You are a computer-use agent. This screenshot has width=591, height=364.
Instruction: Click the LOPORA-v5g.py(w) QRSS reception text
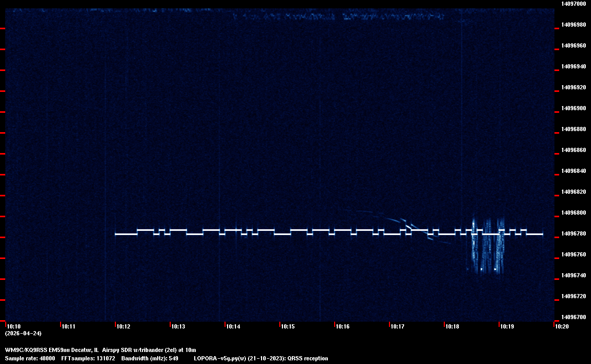[261, 358]
